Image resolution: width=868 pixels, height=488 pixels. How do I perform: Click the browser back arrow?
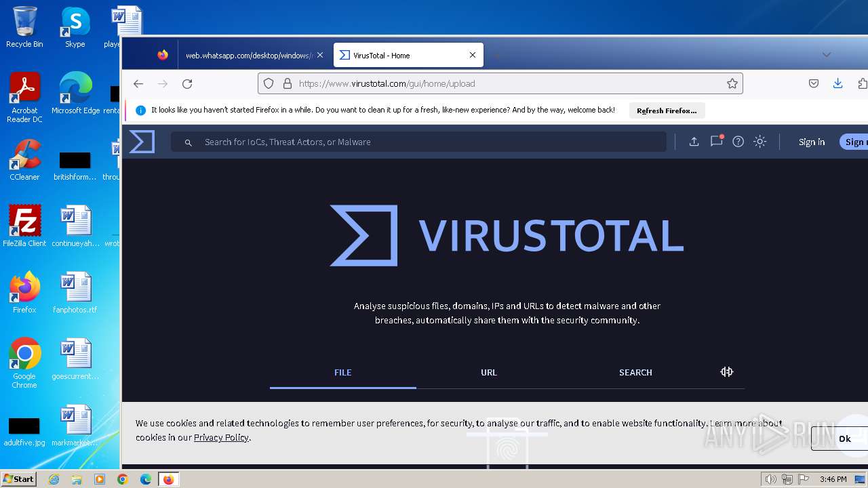[138, 83]
